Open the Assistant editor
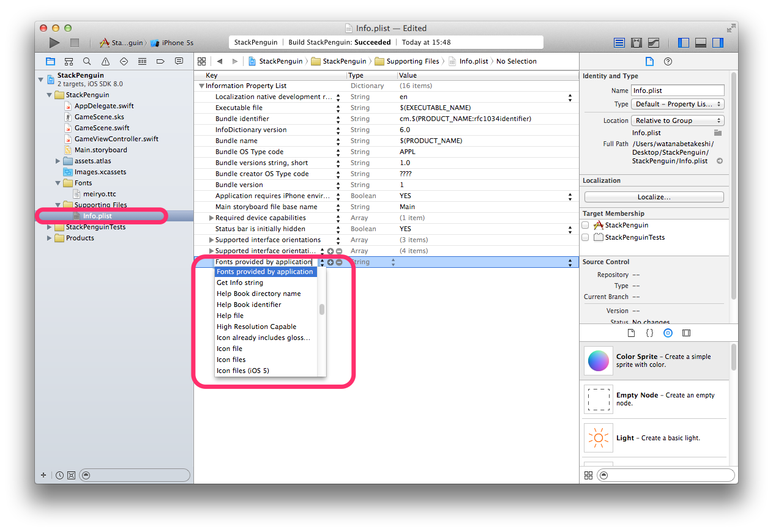This screenshot has width=773, height=532. click(x=637, y=42)
